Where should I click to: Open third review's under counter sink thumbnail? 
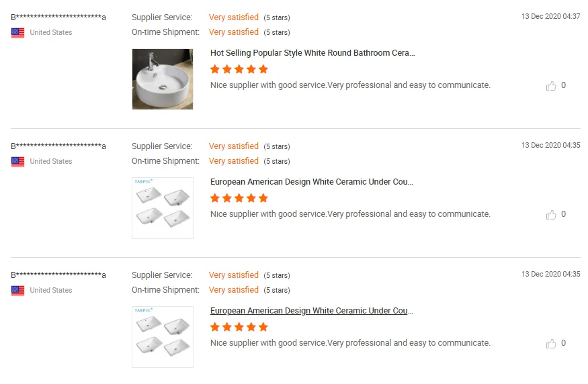pos(163,337)
